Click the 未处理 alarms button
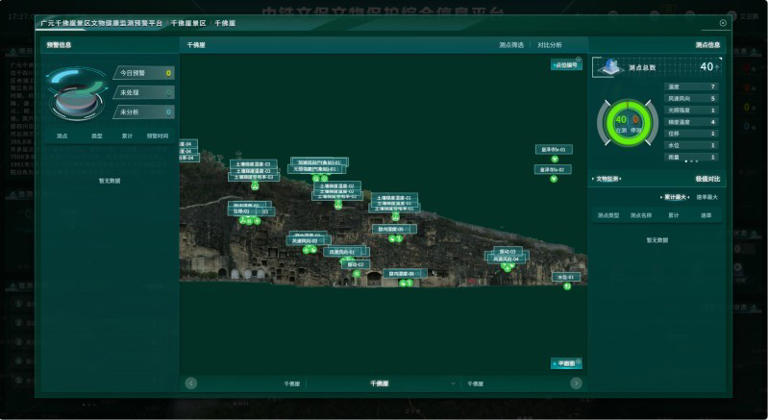768x420 pixels. pos(141,92)
